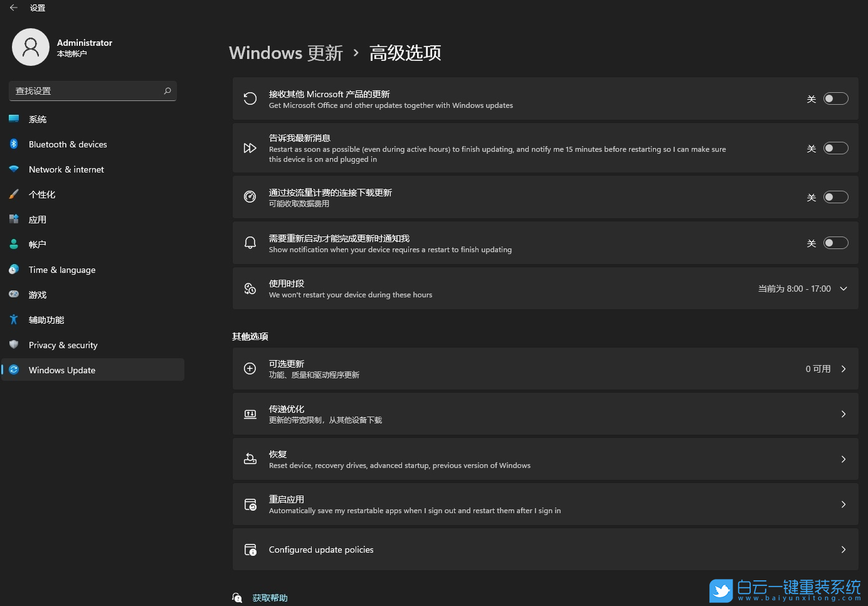
Task: Click Windows 更新 in the breadcrumb
Action: [x=285, y=53]
